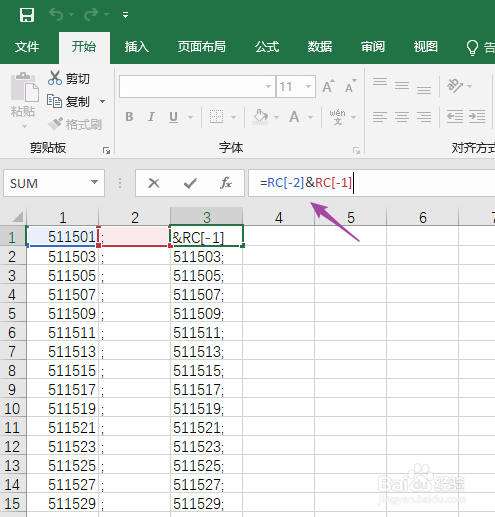The width and height of the screenshot is (495, 517).
Task: Toggle Italic formatting
Action: [x=151, y=117]
